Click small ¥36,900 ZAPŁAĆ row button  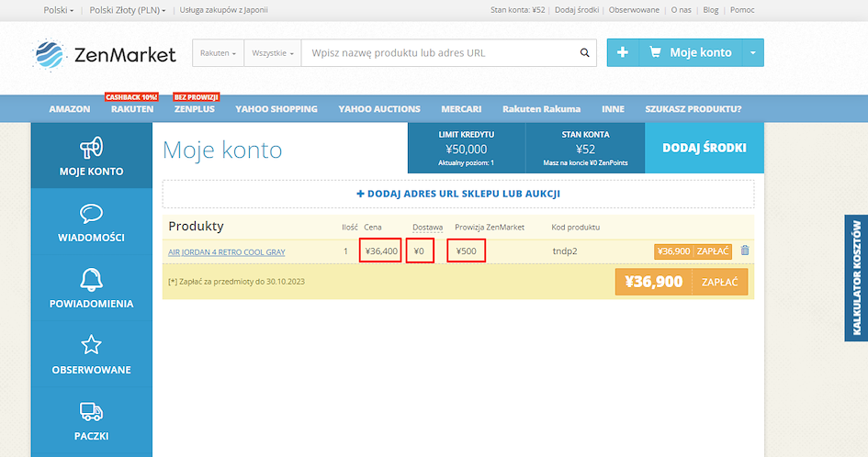point(693,251)
